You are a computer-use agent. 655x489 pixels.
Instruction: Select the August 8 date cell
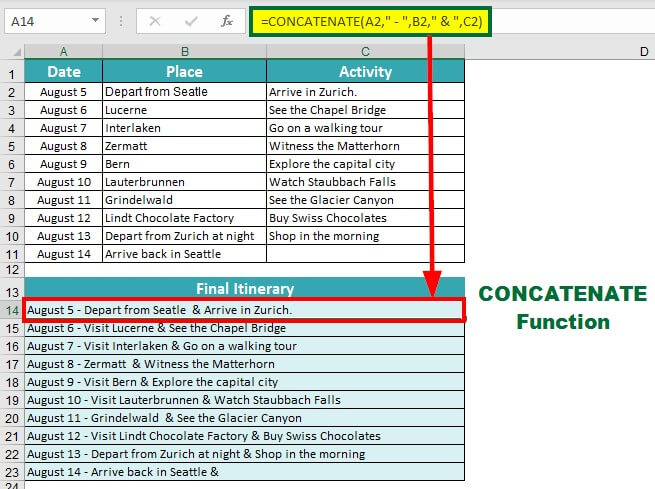coord(63,146)
